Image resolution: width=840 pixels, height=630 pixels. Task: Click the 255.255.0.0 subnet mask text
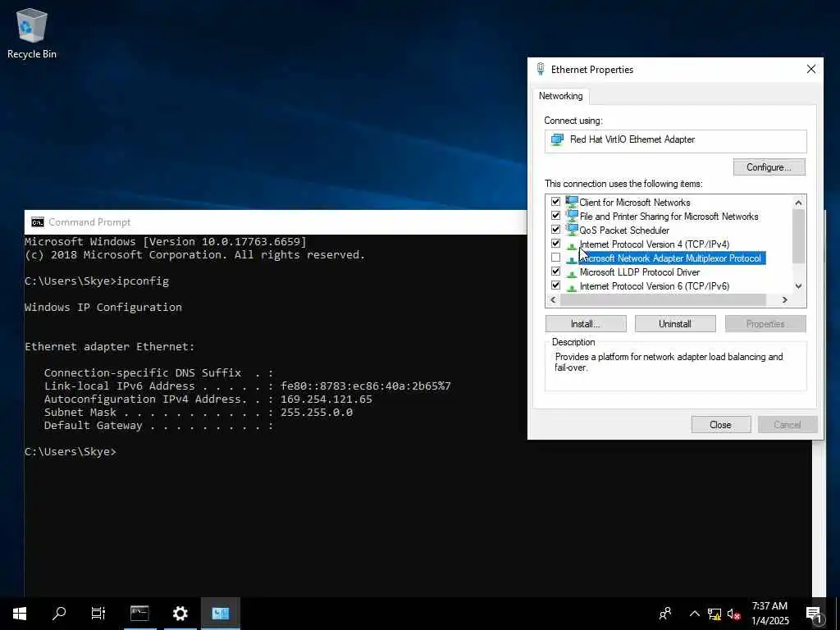pos(317,412)
